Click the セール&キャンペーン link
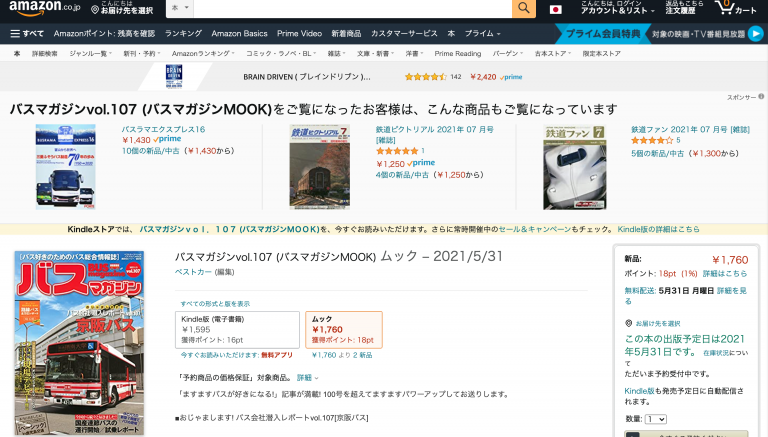Viewport: 768px width, 437px height. (x=535, y=229)
